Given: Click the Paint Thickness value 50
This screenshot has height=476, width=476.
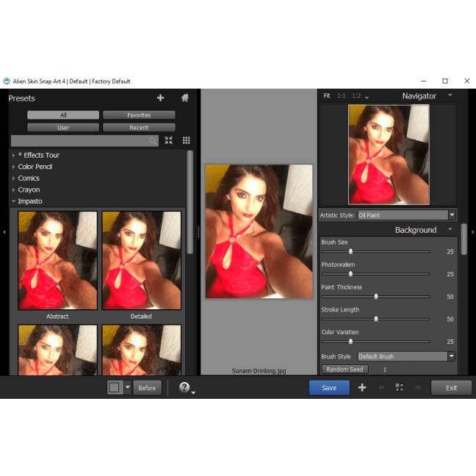Looking at the screenshot, I should coord(450,297).
